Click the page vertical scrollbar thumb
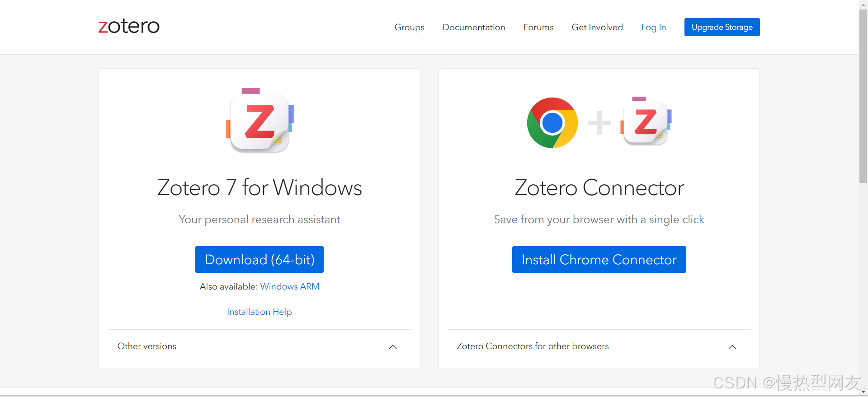This screenshot has width=868, height=397. coord(863,96)
